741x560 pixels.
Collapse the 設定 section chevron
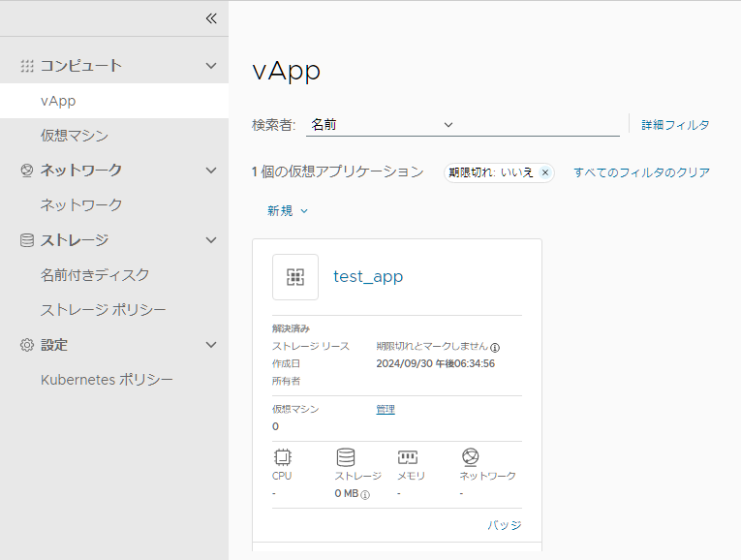click(211, 345)
